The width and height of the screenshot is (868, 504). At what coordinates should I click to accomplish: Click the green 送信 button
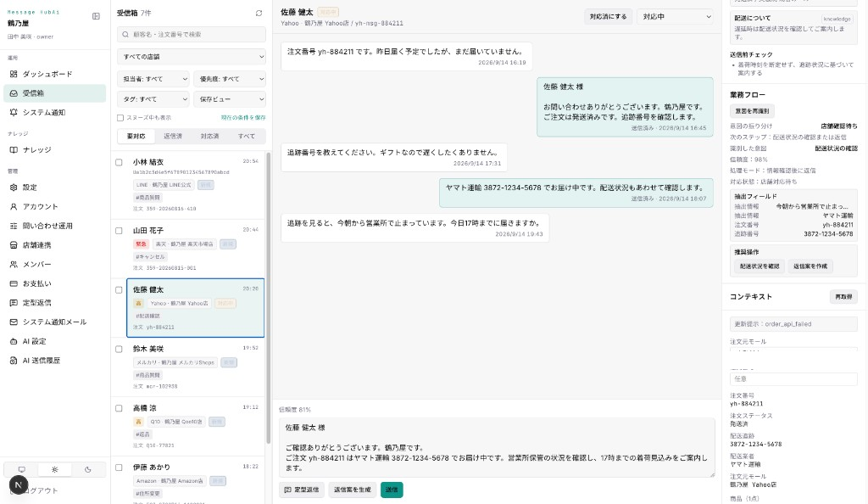(x=392, y=490)
